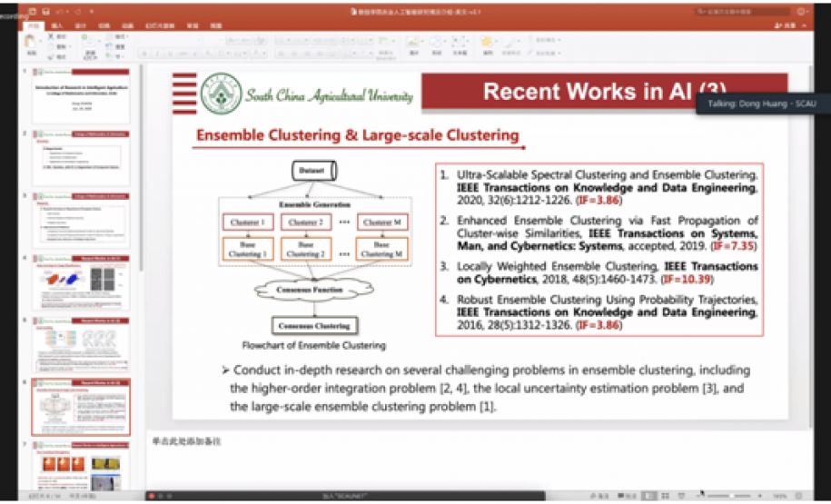Viewport: 831px width, 504px height.
Task: Toggle Normal view button in status bar
Action: (x=649, y=496)
